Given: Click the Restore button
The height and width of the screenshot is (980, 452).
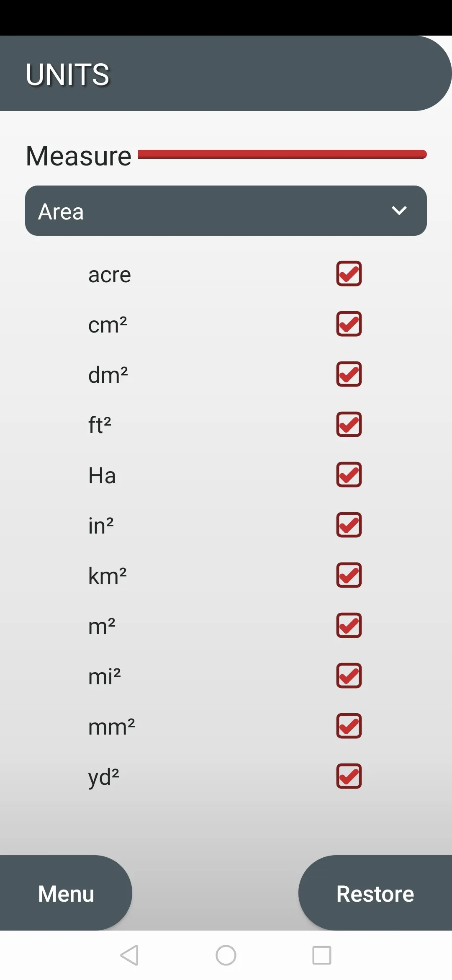Looking at the screenshot, I should coord(375,893).
